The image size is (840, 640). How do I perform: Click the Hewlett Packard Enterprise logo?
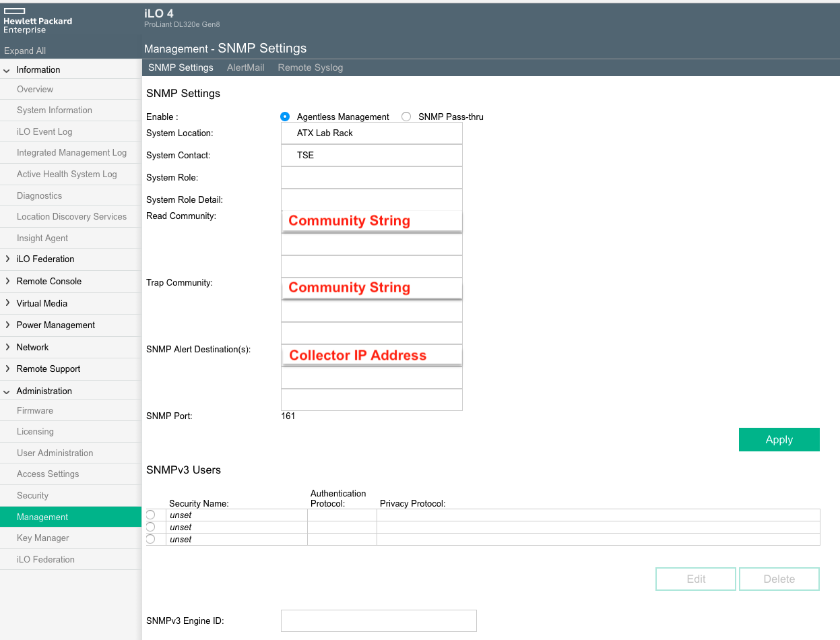(x=38, y=20)
